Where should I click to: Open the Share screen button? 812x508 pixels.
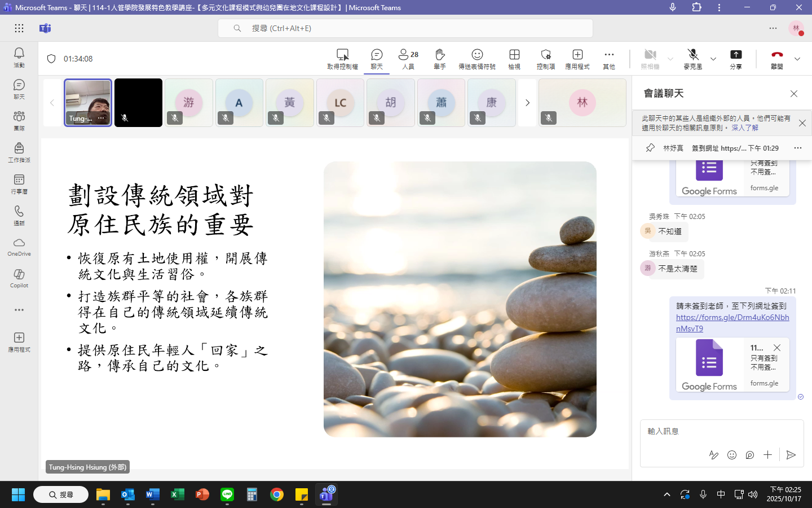pyautogui.click(x=736, y=58)
